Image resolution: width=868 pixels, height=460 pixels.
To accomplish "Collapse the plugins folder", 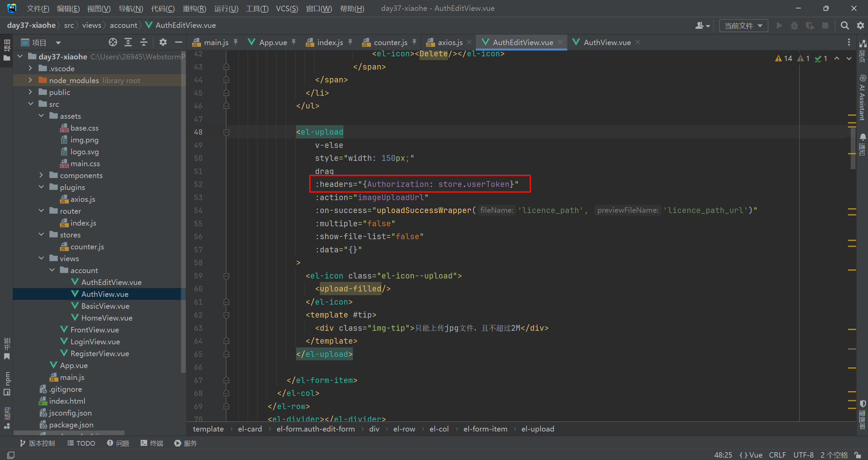I will (x=41, y=187).
